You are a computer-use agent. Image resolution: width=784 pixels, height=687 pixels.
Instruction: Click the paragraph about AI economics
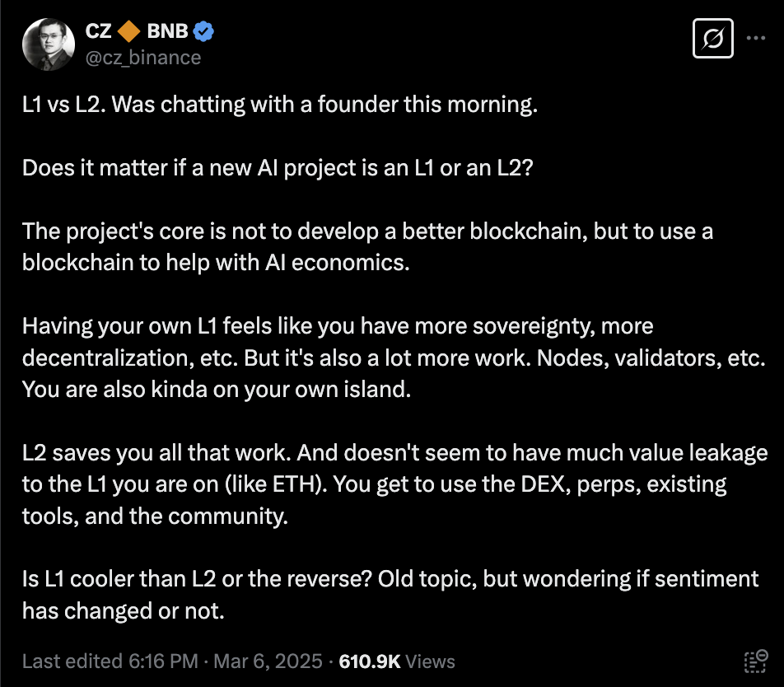point(367,247)
